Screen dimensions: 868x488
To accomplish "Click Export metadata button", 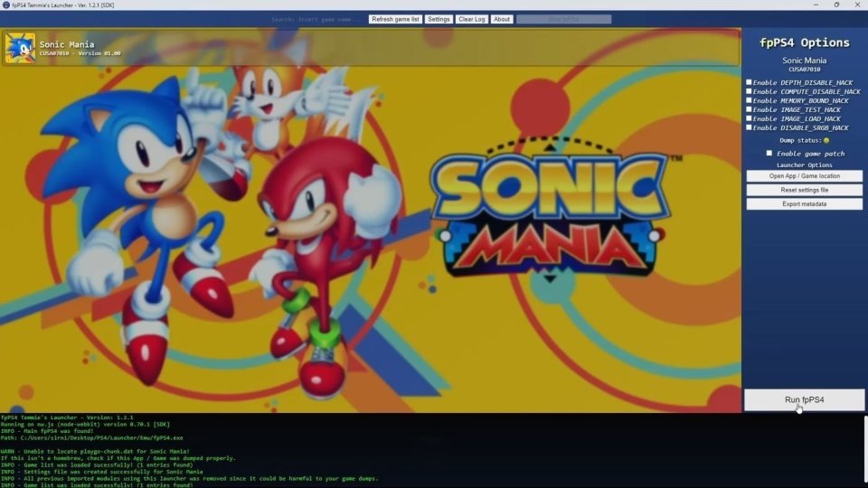I will coord(804,204).
